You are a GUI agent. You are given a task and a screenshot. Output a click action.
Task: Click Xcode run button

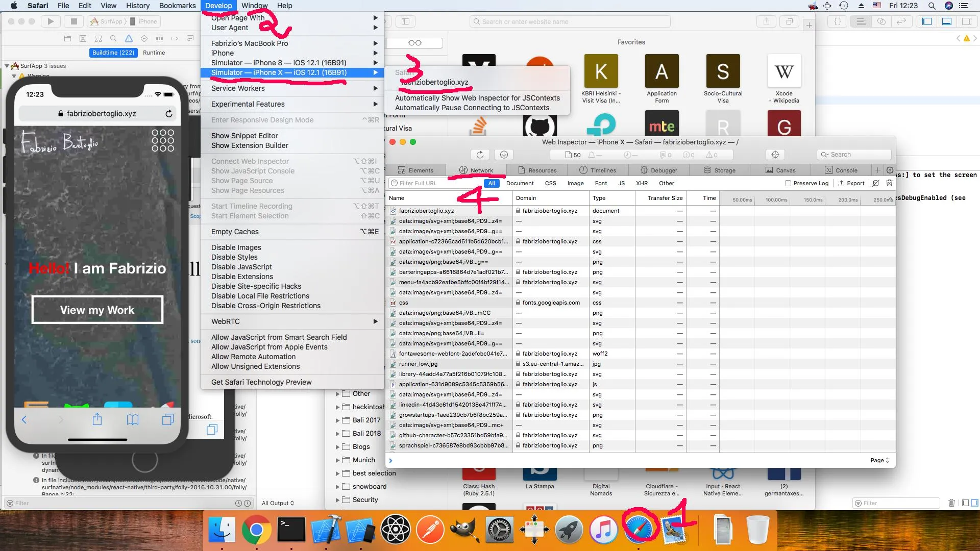(x=50, y=21)
